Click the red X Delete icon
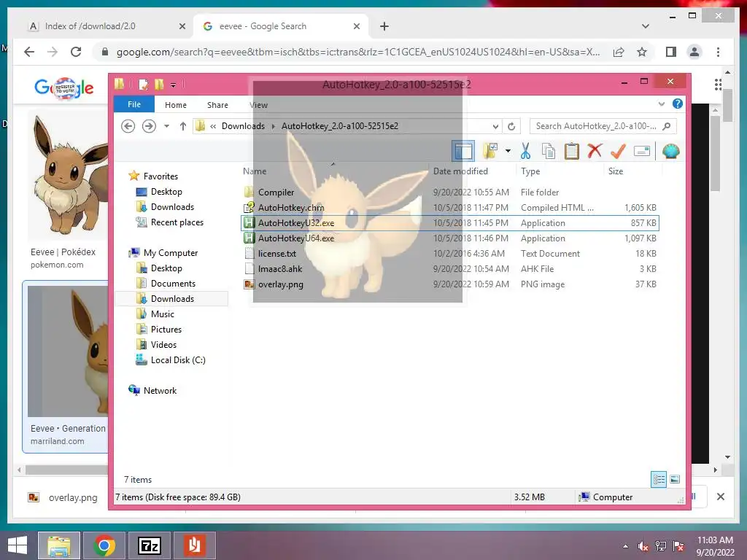 tap(595, 152)
